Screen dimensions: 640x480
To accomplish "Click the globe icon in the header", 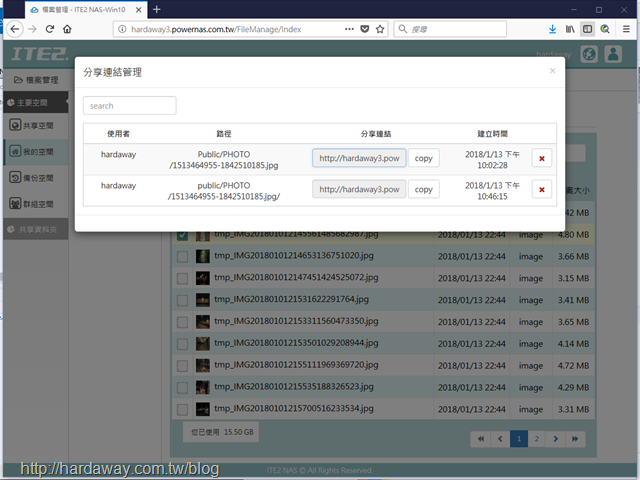I will 589,54.
